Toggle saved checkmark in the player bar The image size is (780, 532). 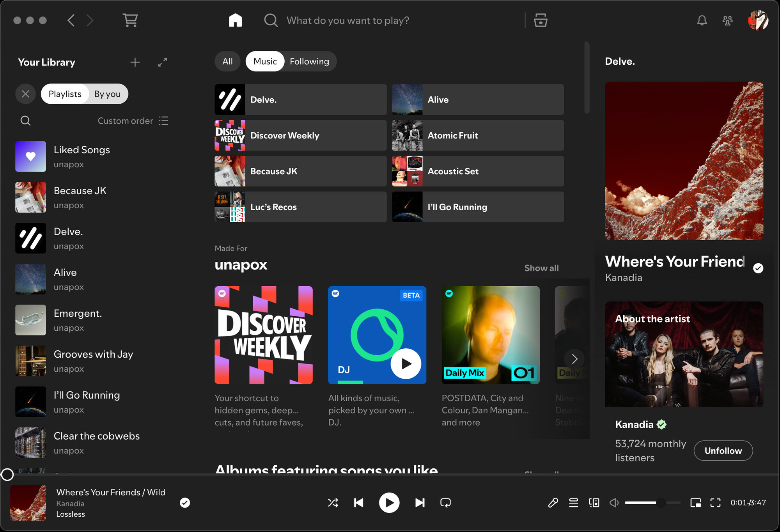click(x=185, y=503)
